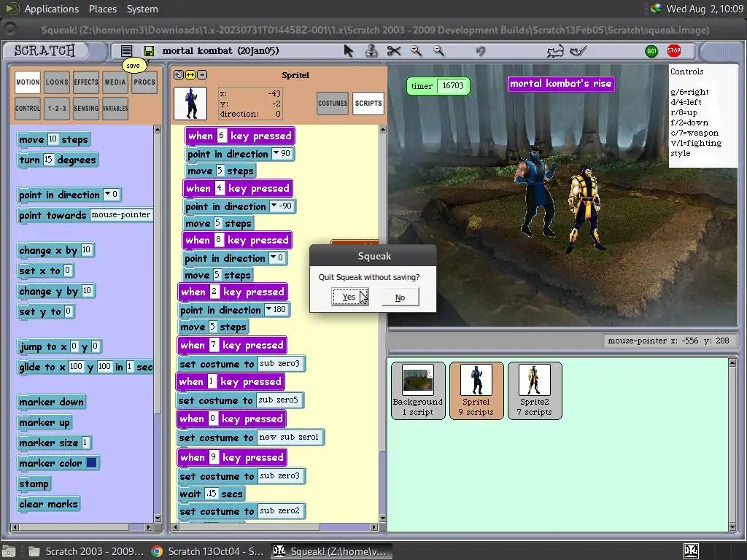Switch to the COSTUMES tab

(x=333, y=104)
